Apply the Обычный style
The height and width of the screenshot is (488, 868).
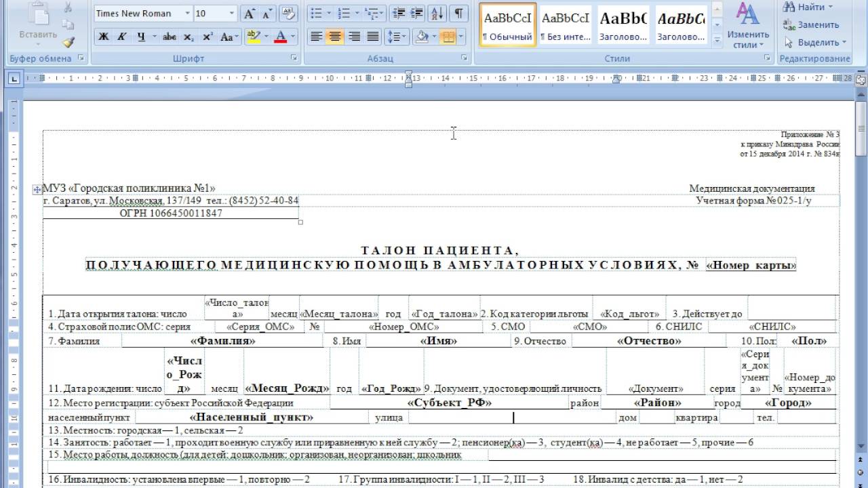[507, 25]
